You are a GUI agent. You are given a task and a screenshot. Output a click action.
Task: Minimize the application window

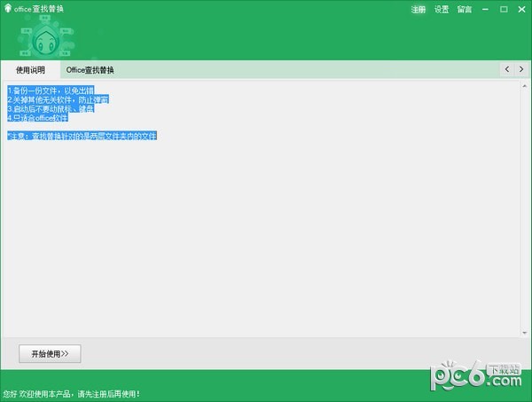[485, 10]
